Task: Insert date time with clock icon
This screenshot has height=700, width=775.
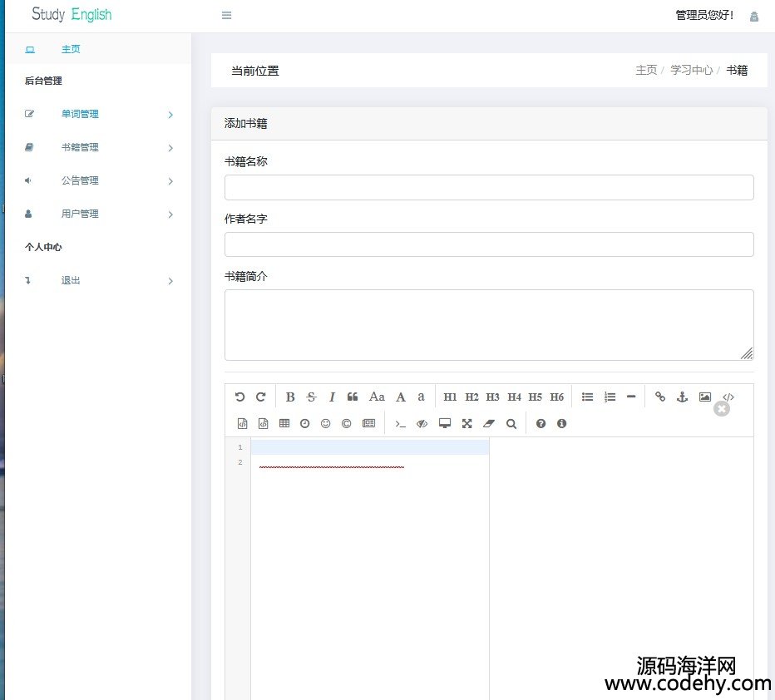Action: point(305,423)
